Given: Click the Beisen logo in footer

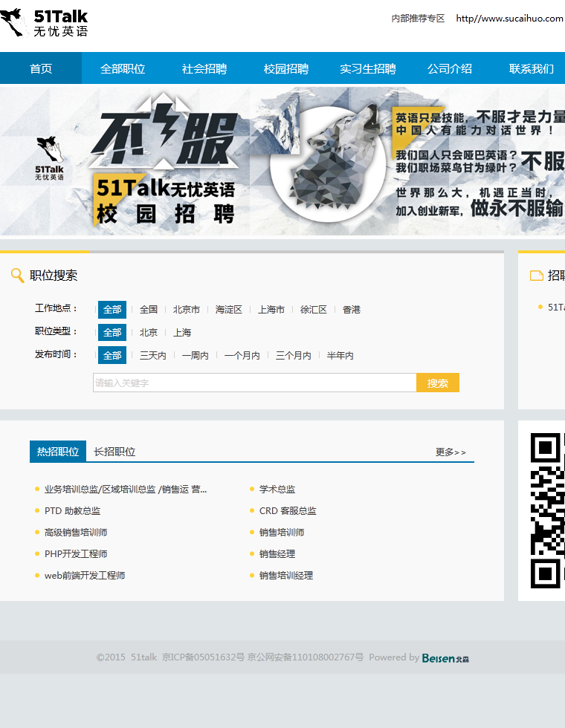Looking at the screenshot, I should coord(445,658).
